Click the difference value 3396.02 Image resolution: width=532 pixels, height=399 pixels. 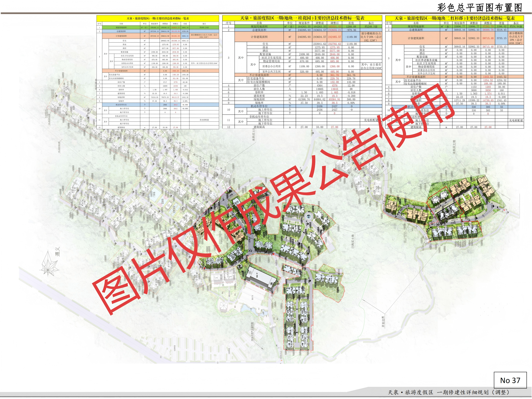tap(501, 26)
